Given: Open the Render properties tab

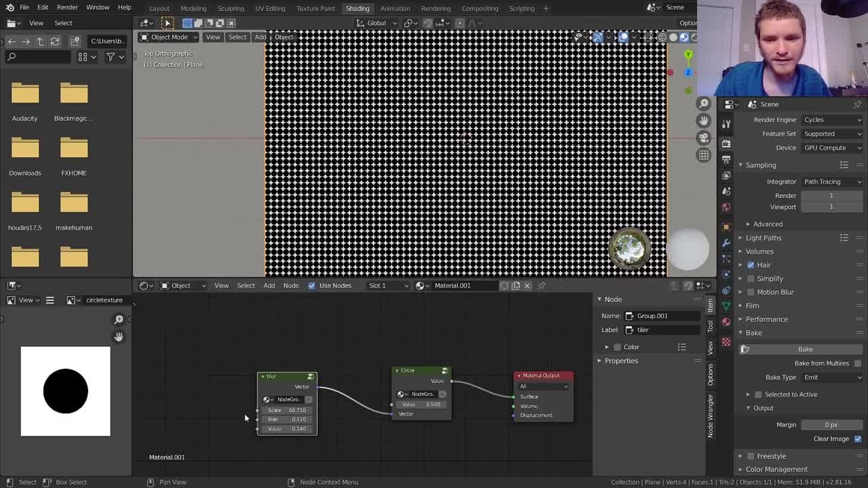Looking at the screenshot, I should [x=726, y=142].
